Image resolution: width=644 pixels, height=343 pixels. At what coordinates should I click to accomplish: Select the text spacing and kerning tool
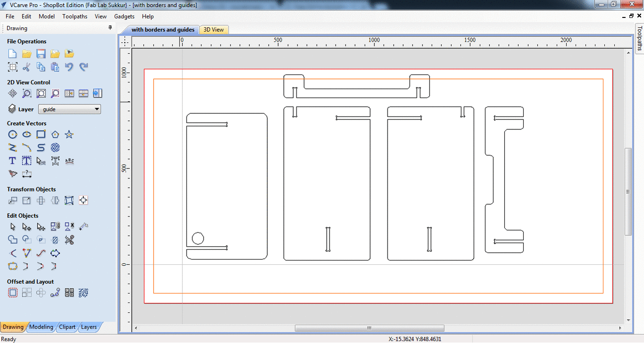pos(55,161)
